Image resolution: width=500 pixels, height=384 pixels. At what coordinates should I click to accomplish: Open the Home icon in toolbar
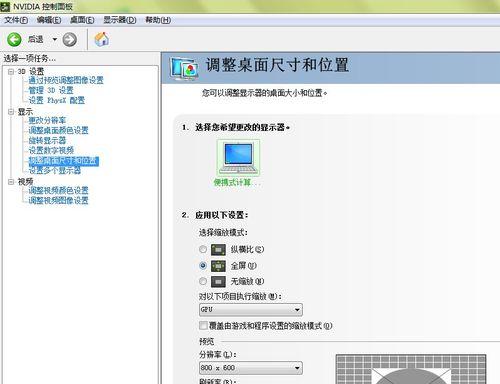pyautogui.click(x=102, y=39)
